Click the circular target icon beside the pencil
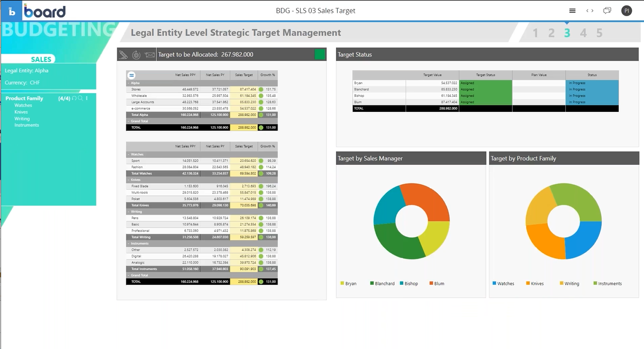 137,55
